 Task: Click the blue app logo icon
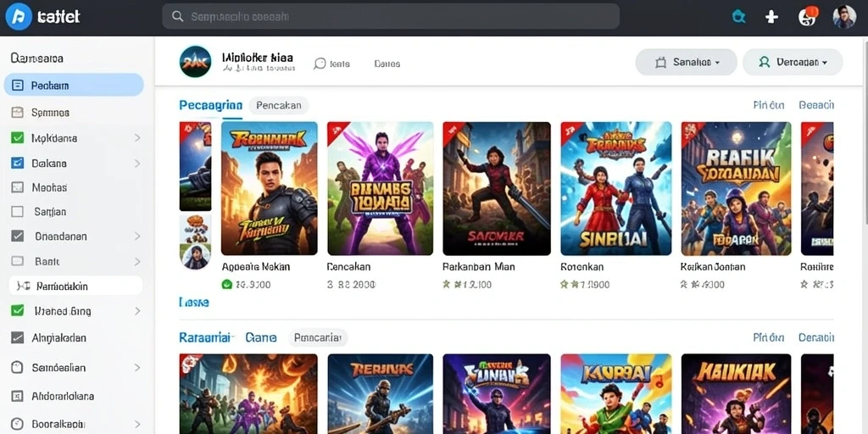tap(19, 16)
